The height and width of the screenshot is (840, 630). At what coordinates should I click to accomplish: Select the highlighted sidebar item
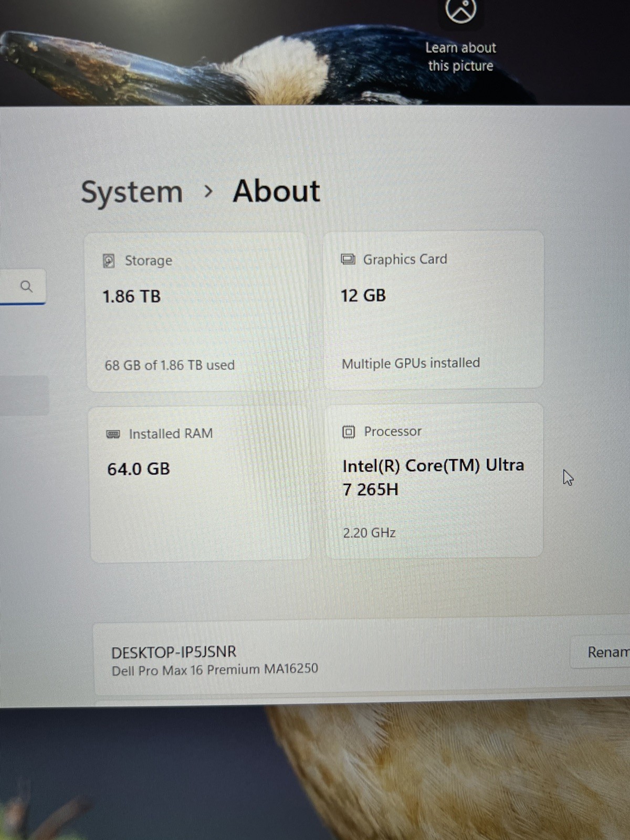point(24,396)
